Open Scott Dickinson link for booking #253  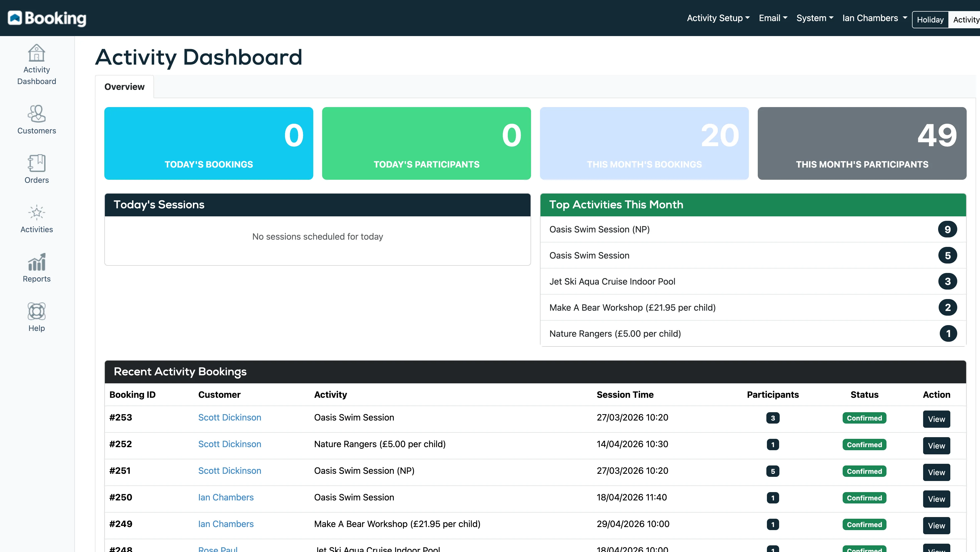click(x=229, y=417)
